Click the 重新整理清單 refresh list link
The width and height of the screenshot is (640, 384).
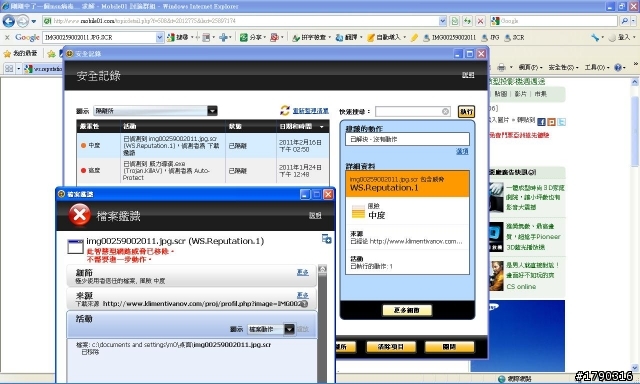[311, 111]
